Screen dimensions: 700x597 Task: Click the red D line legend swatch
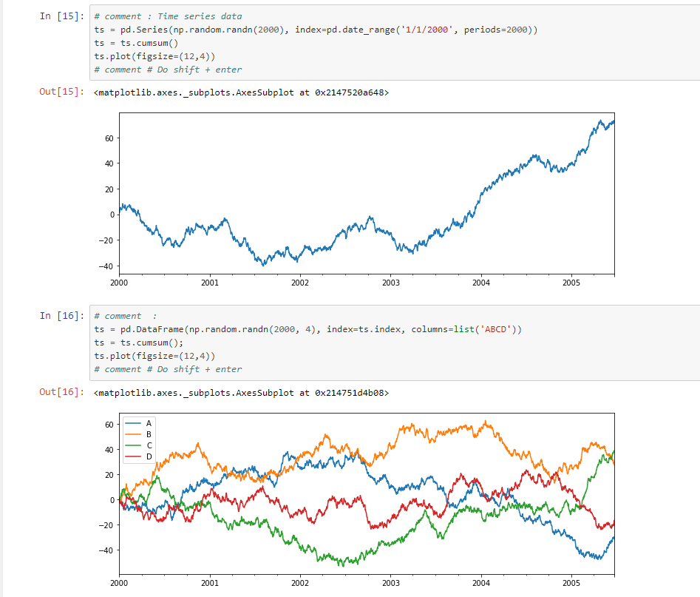click(x=133, y=456)
